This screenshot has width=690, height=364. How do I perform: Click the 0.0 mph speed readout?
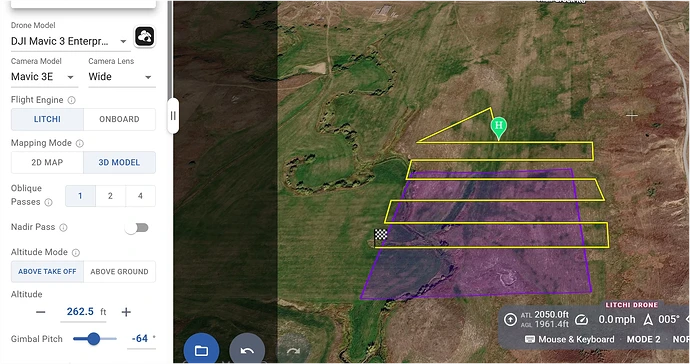click(617, 320)
